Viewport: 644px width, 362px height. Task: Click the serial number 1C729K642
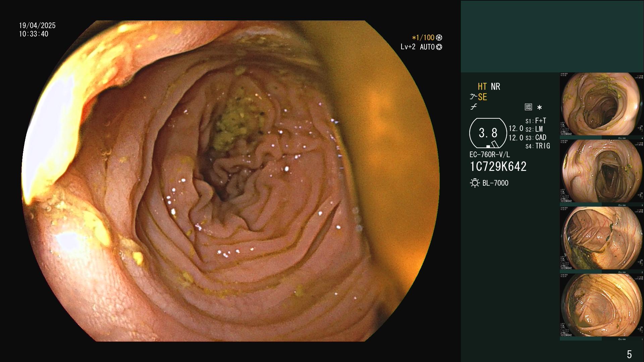[x=498, y=167]
